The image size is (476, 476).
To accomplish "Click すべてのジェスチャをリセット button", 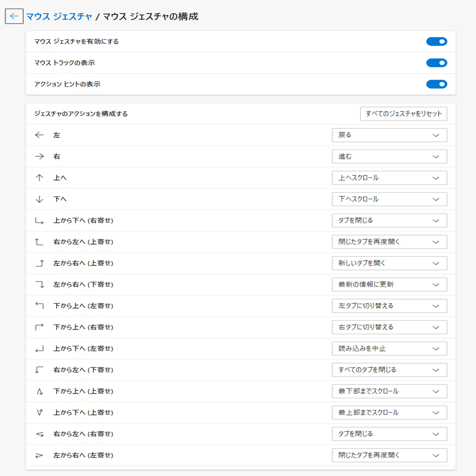I will (x=403, y=114).
